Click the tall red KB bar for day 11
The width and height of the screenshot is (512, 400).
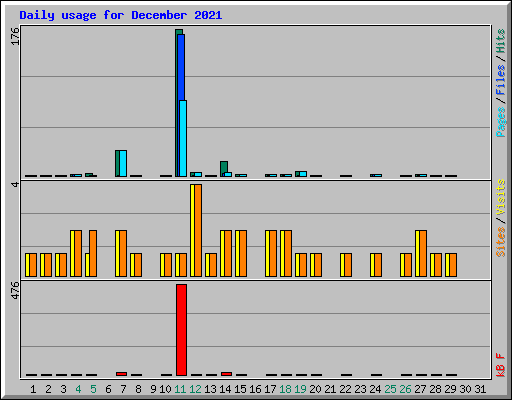181,330
